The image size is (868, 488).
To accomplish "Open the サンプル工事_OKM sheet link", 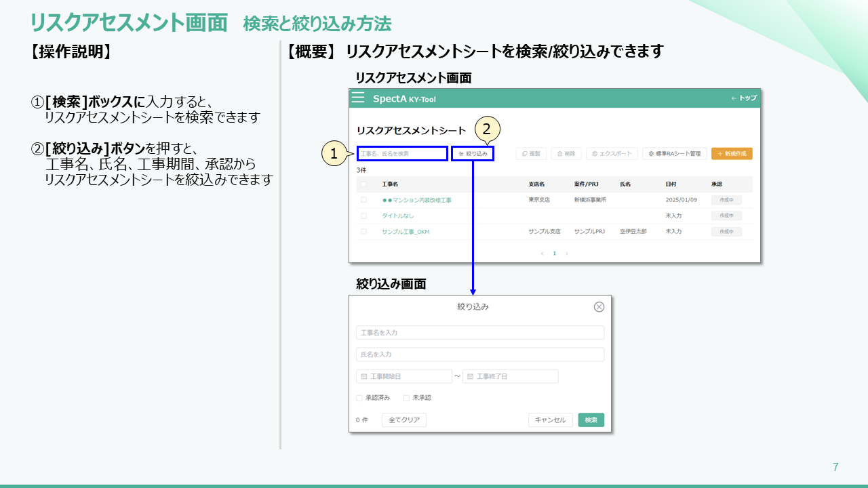I will point(405,232).
